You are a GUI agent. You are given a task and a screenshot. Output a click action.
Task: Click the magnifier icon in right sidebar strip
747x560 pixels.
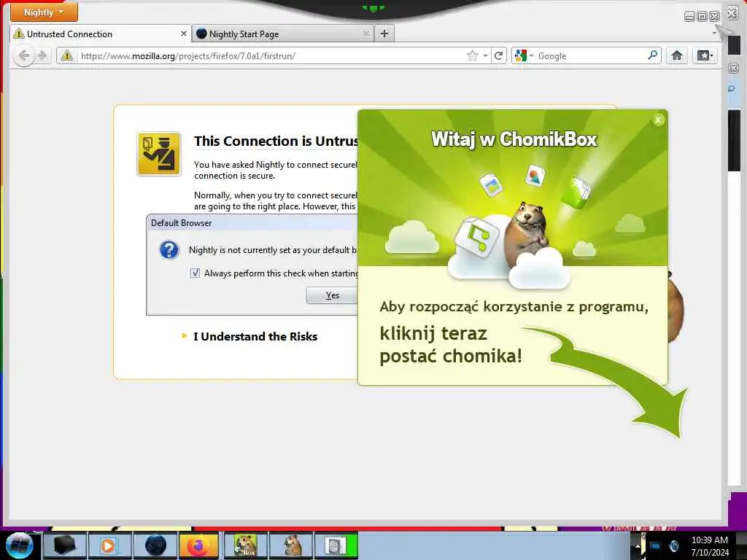click(x=732, y=89)
